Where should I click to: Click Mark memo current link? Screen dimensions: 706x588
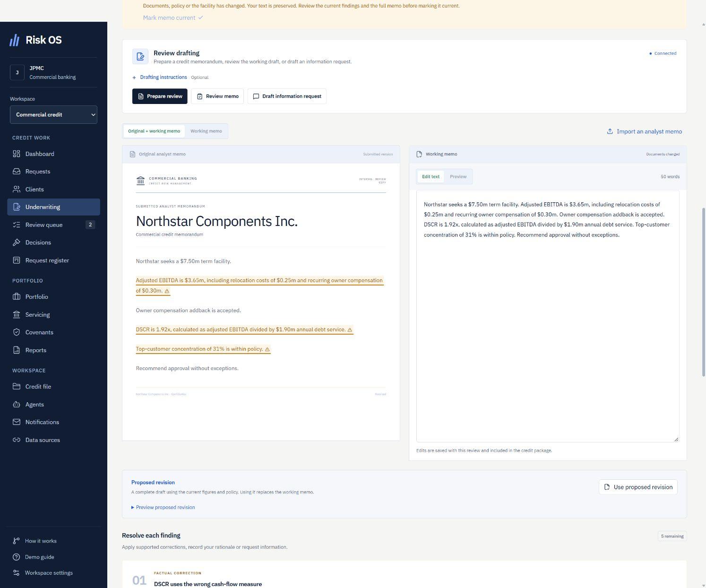pyautogui.click(x=173, y=18)
